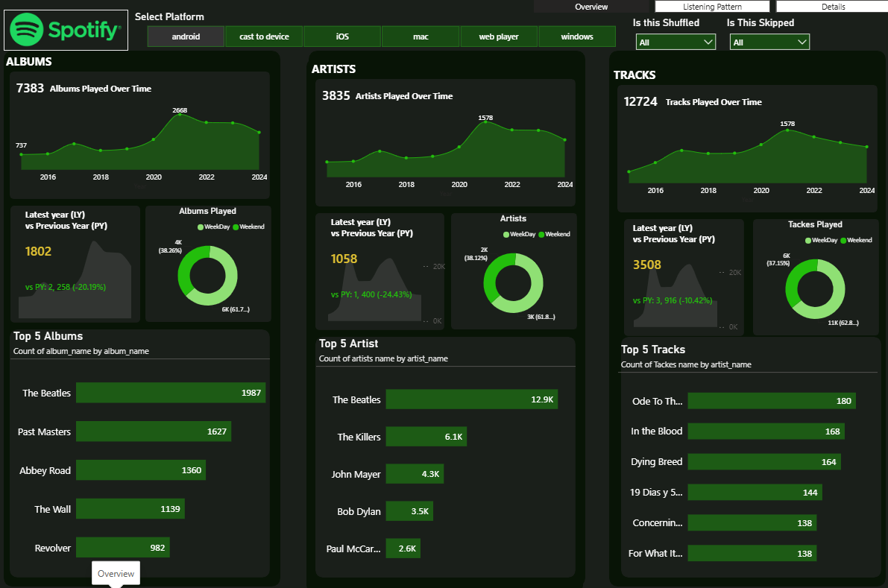Click WeekDay legend in Artists donut
This screenshot has width=888, height=588.
click(x=520, y=234)
